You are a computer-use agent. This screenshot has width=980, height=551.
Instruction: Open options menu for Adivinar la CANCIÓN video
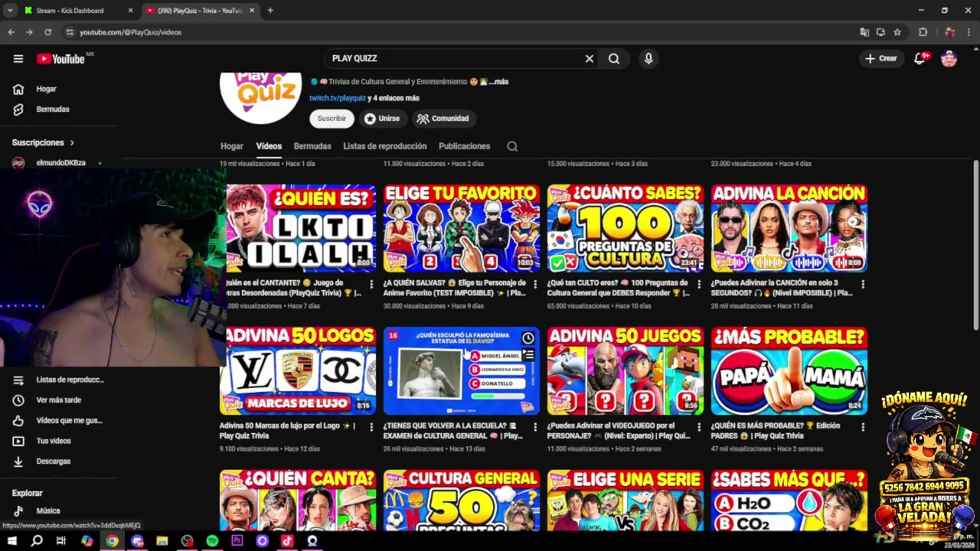click(x=863, y=284)
